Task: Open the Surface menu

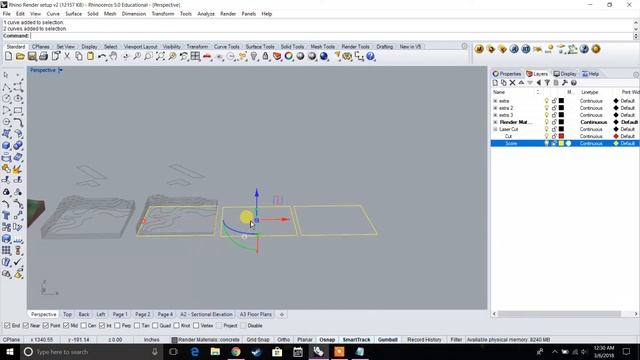Action: click(73, 14)
